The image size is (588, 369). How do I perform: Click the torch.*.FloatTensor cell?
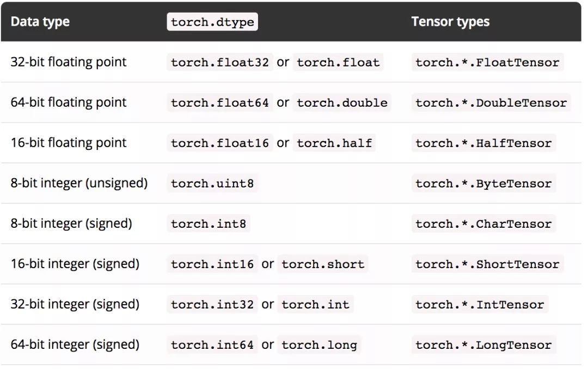point(487,62)
